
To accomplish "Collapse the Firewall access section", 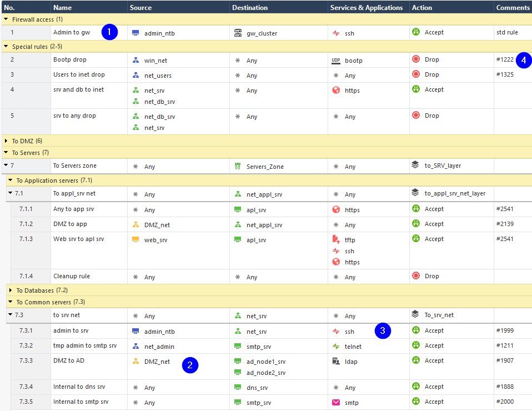I will (x=6, y=19).
